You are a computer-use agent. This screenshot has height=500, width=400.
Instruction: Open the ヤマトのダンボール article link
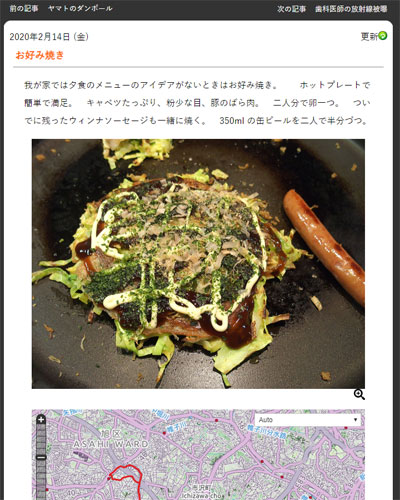80,8
